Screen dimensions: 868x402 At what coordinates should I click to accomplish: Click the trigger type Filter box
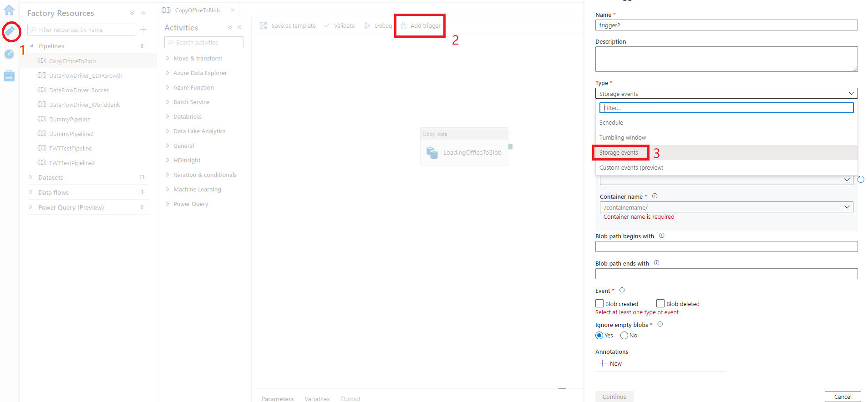tap(726, 108)
